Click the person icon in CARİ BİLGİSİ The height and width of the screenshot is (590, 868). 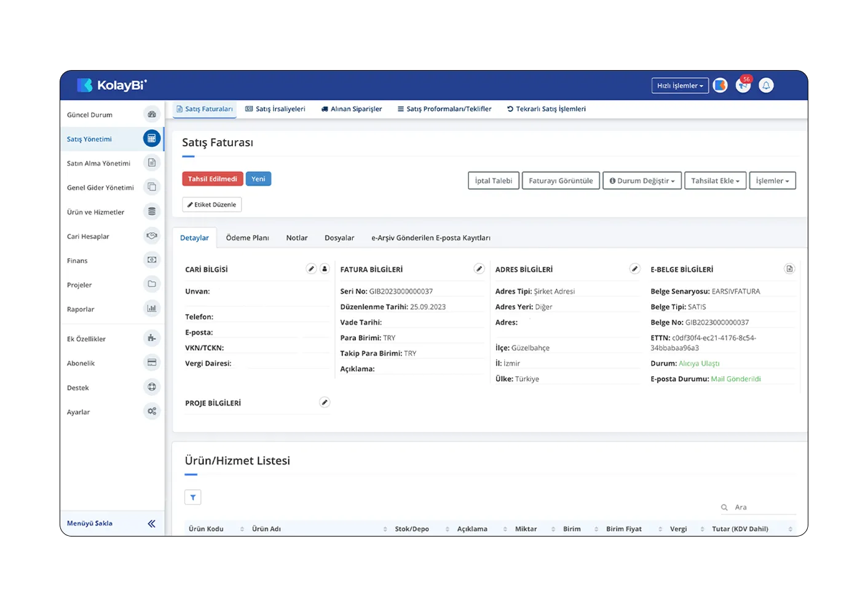pos(325,269)
